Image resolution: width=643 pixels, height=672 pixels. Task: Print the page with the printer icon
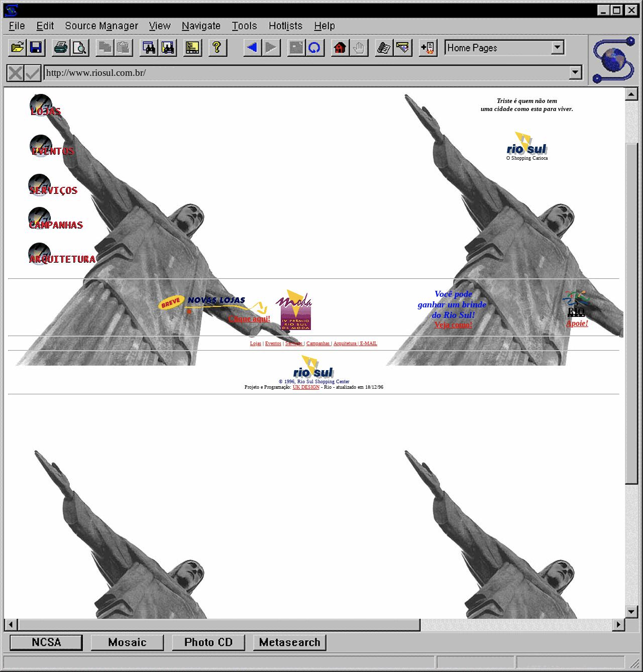click(61, 48)
